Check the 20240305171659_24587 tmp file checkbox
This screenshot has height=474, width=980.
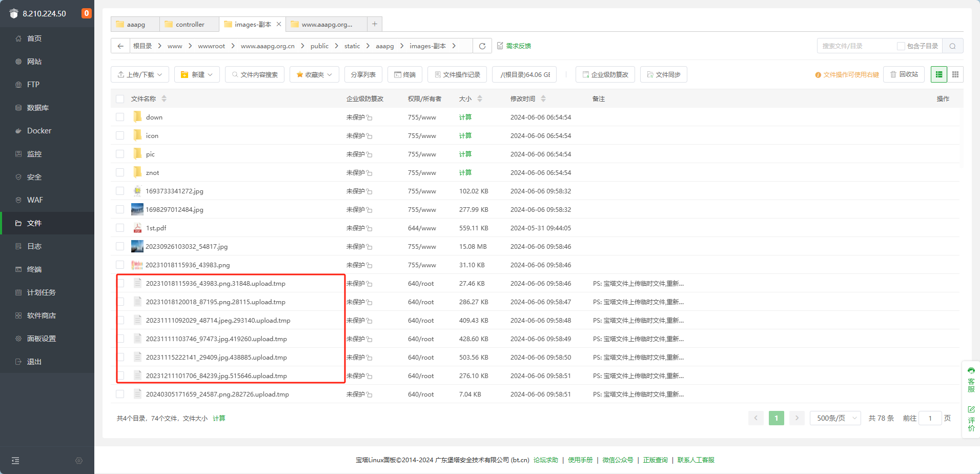click(x=120, y=394)
